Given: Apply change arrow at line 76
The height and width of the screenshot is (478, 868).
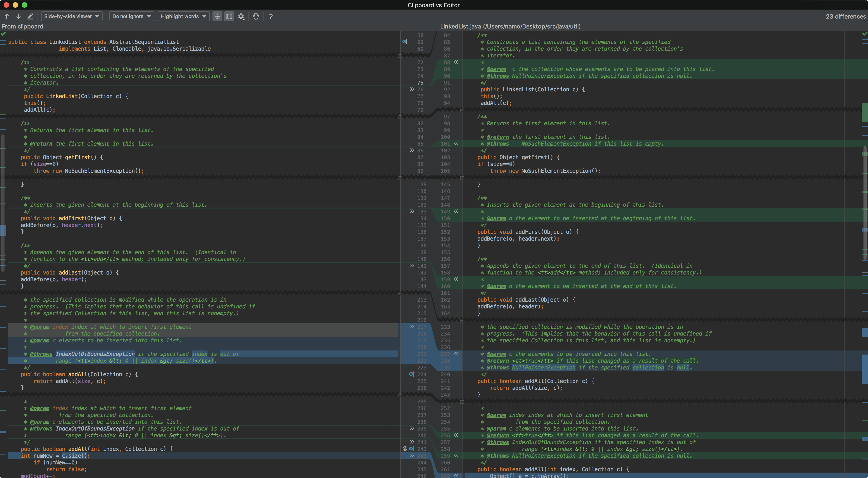Looking at the screenshot, I should (x=411, y=89).
